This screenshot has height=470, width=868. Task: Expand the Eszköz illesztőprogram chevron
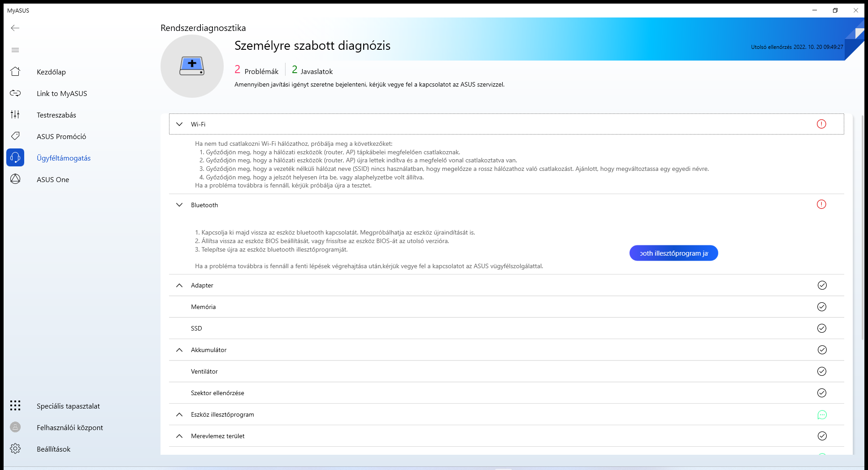(x=179, y=414)
